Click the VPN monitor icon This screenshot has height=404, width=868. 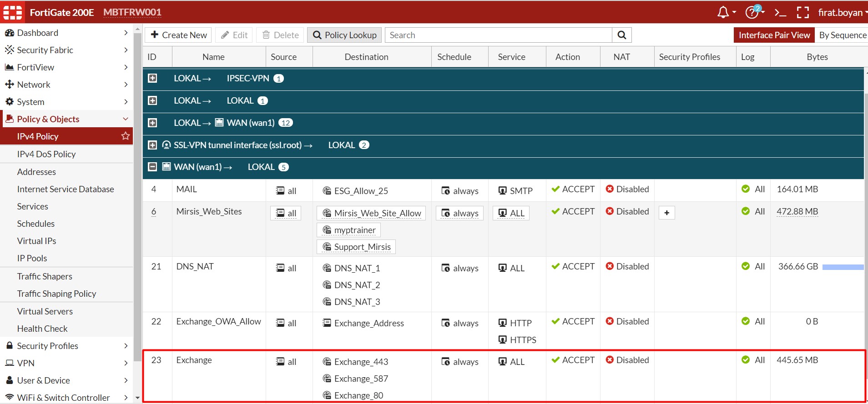click(x=9, y=363)
